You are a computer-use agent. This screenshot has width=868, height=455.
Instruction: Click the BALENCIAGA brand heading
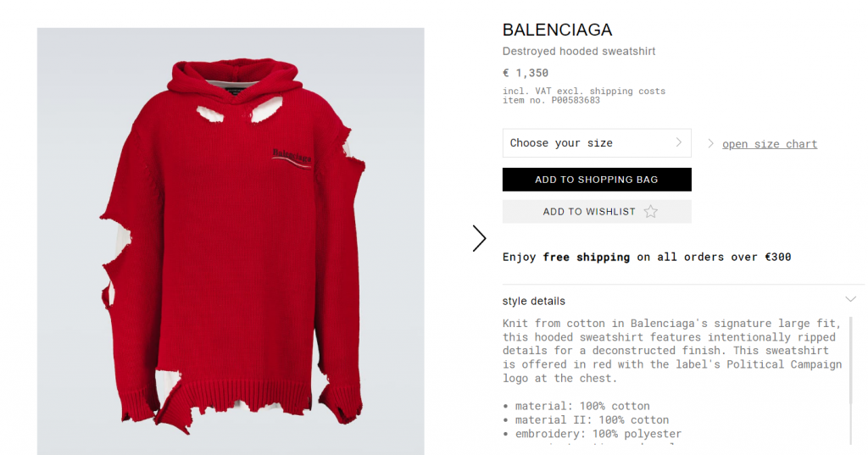(x=557, y=30)
